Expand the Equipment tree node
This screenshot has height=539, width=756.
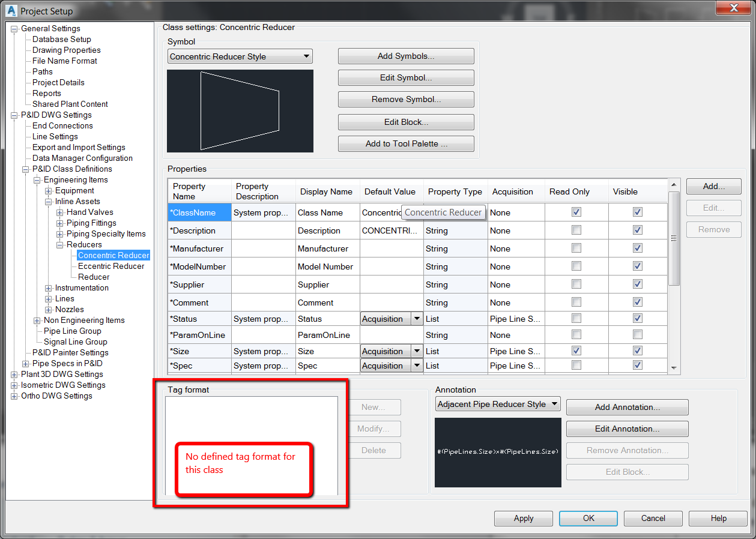coord(47,190)
